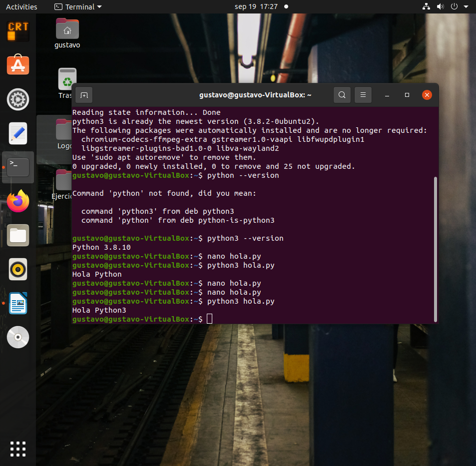Open the terminal hamburger menu
This screenshot has height=466, width=476.
pyautogui.click(x=363, y=95)
